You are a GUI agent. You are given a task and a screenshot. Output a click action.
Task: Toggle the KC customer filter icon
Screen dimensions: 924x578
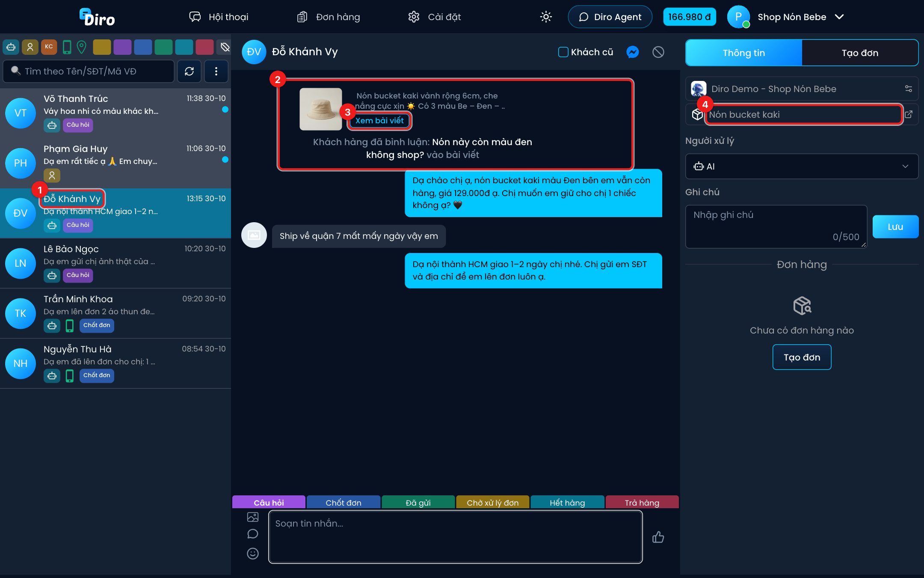pyautogui.click(x=49, y=47)
